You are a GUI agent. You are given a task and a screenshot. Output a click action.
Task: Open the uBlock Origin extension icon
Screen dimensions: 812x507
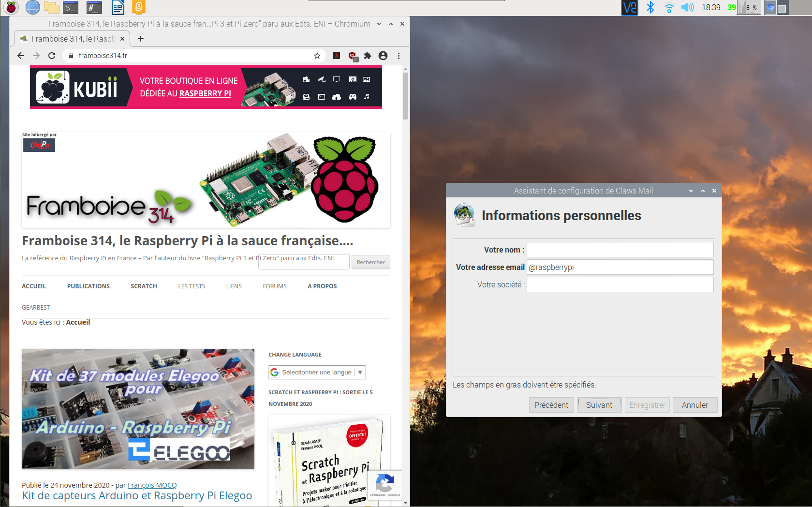pyautogui.click(x=353, y=56)
